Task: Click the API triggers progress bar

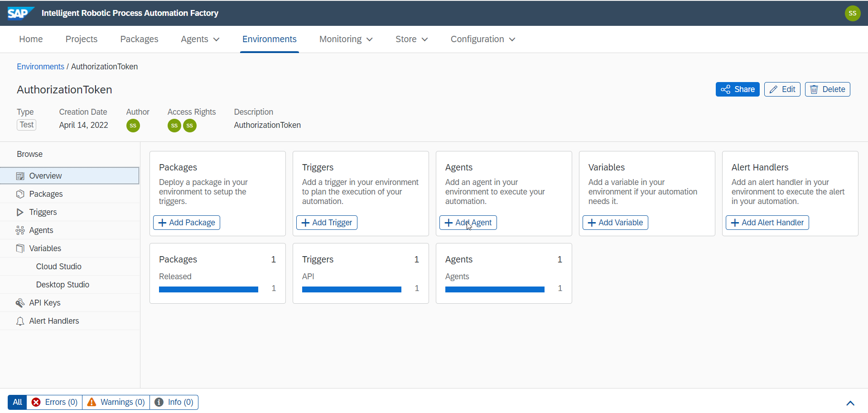Action: point(352,289)
